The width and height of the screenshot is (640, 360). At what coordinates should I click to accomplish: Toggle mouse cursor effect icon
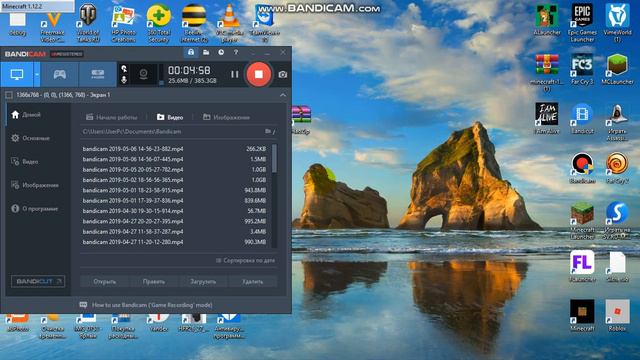[x=124, y=69]
